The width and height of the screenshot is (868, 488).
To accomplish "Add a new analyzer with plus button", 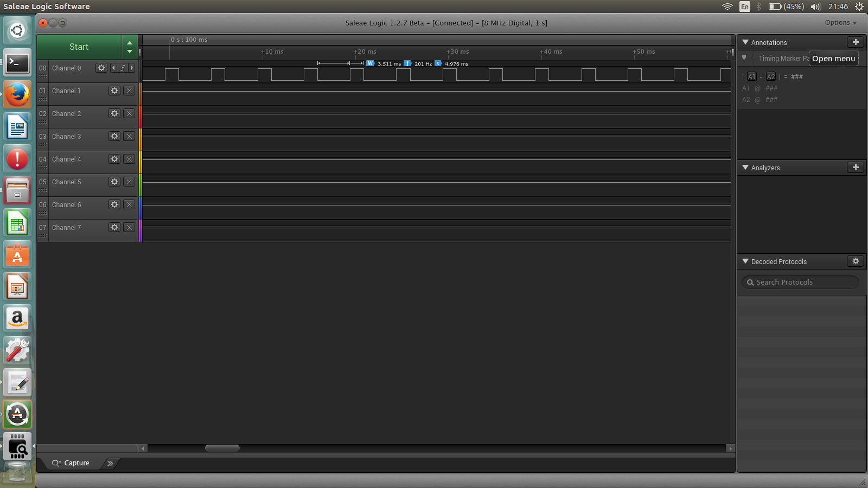I will 856,168.
